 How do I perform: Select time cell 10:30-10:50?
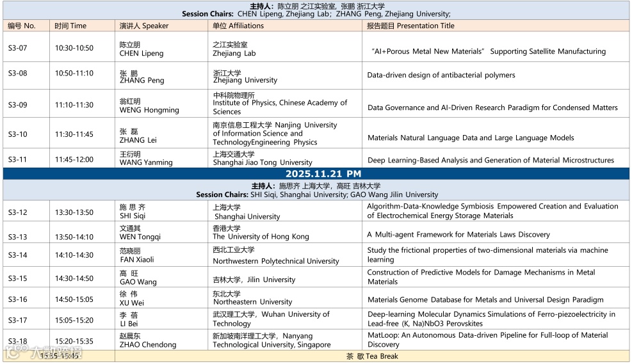point(74,48)
